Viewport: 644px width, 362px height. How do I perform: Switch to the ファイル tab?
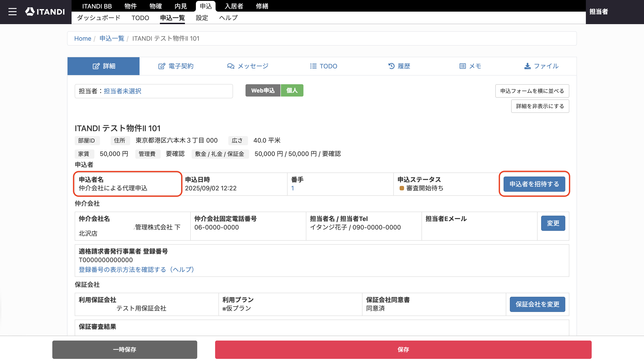click(x=541, y=66)
